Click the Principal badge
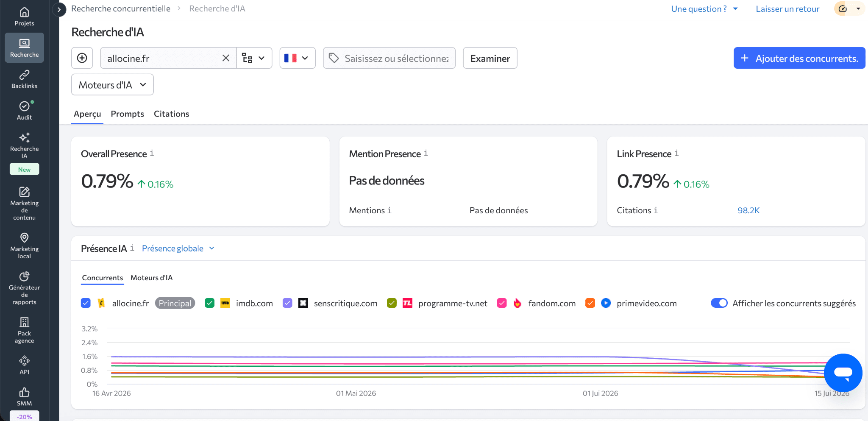Screen dimensions: 868x421 coord(175,303)
